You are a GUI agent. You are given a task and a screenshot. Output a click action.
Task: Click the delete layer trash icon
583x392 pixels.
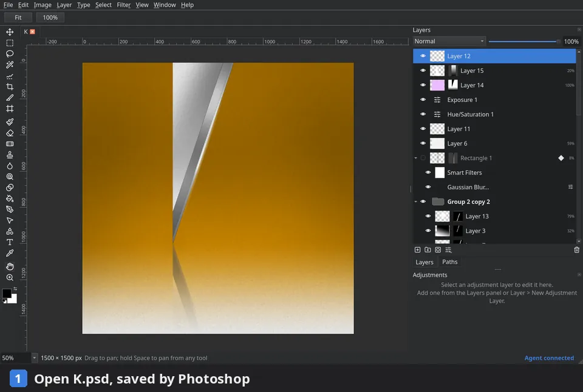click(x=577, y=249)
